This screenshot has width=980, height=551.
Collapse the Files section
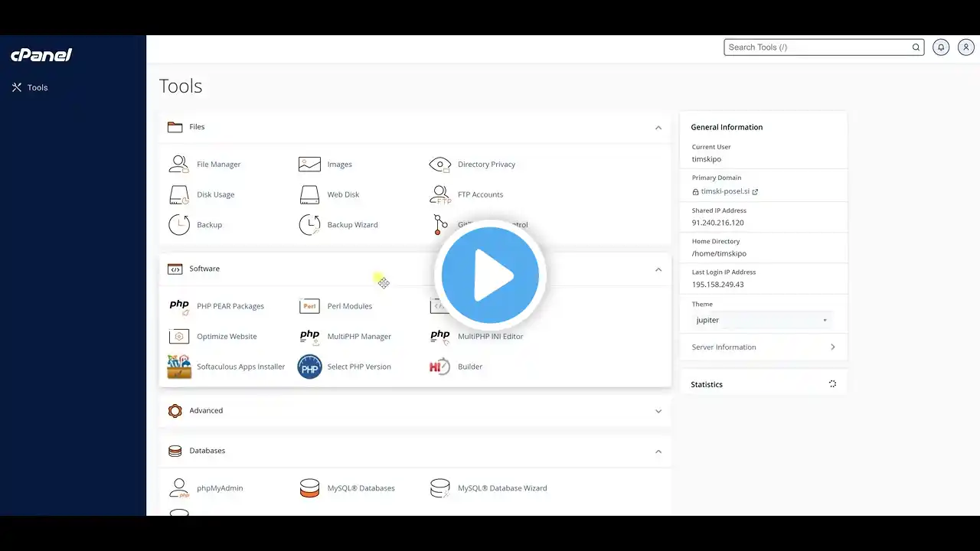pyautogui.click(x=658, y=128)
